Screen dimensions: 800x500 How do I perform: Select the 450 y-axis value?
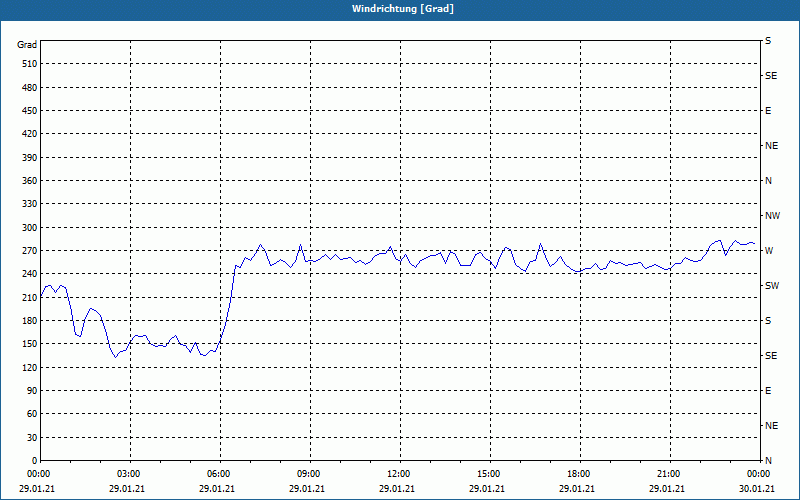pyautogui.click(x=30, y=111)
